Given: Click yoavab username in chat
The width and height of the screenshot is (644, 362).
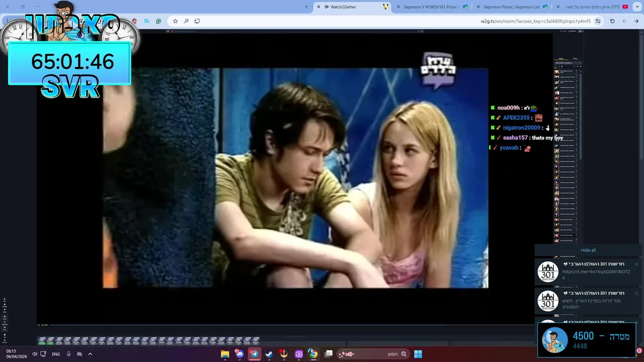Looking at the screenshot, I should (x=509, y=148).
